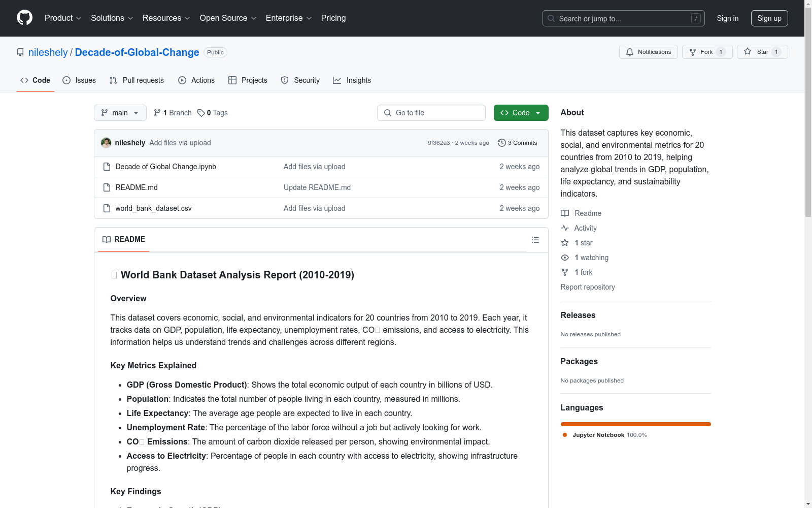This screenshot has width=812, height=508.
Task: Click the Sign up button
Action: (769, 18)
